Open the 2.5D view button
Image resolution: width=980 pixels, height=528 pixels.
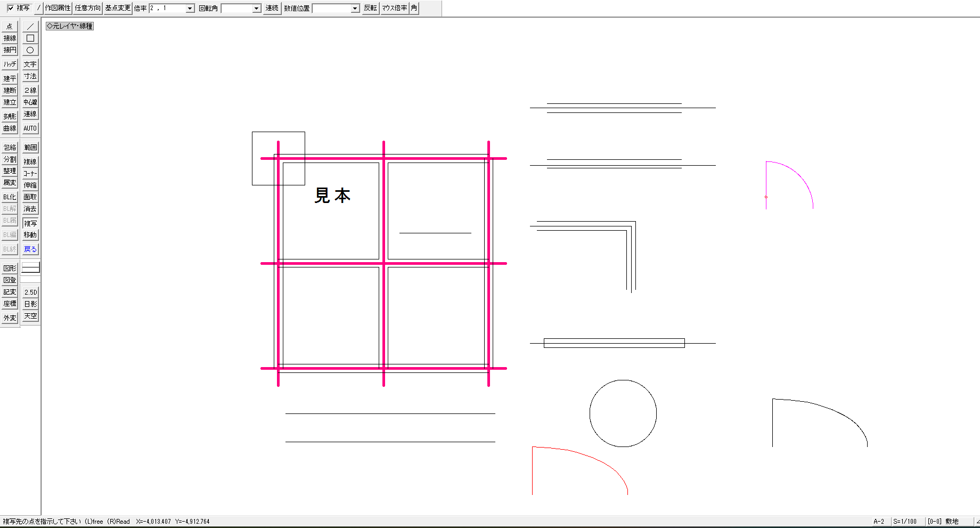[x=30, y=292]
